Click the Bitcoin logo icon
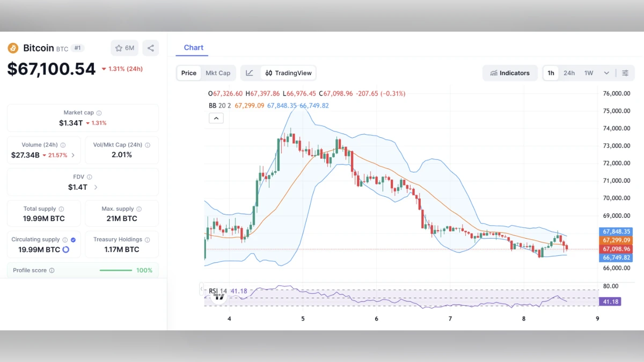The image size is (644, 362). coord(13,48)
